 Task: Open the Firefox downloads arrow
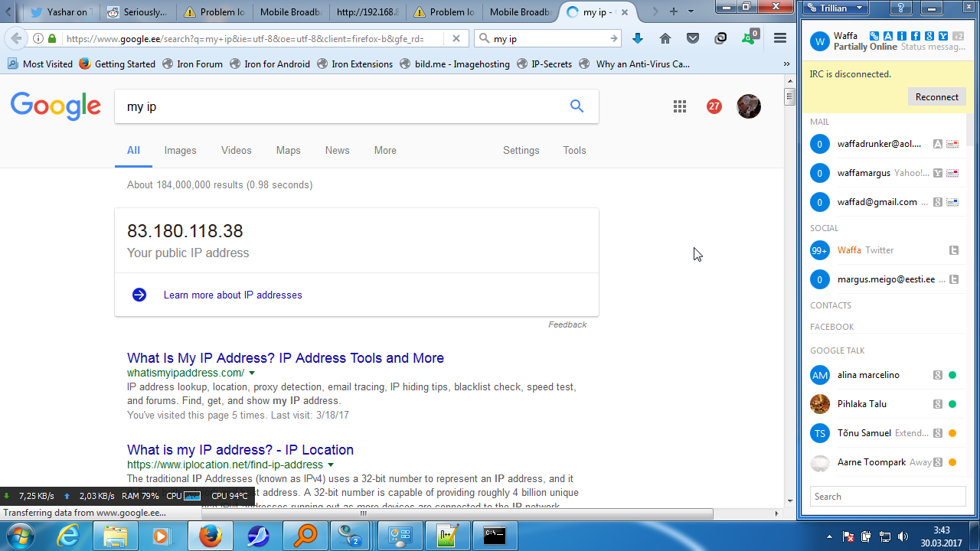[638, 38]
